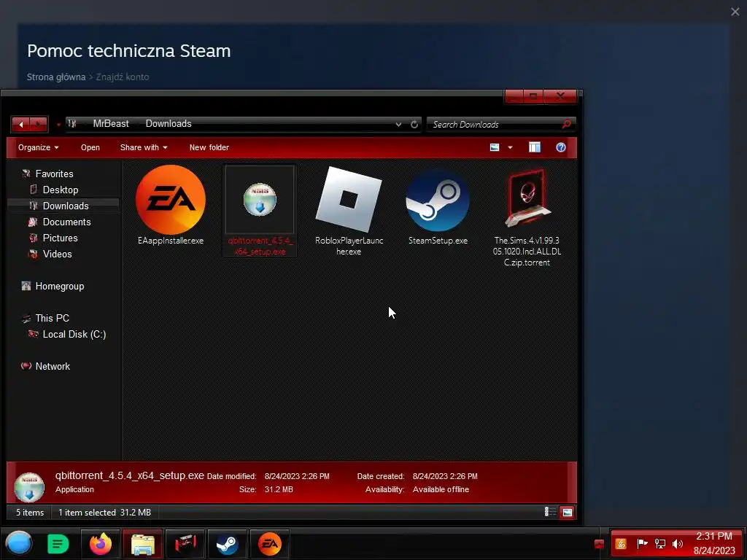Open Firefox from the taskbar
Viewport: 747px width, 560px height.
point(101,544)
